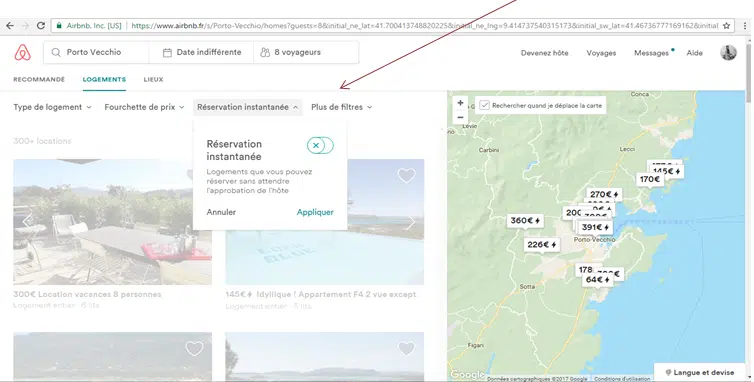The width and height of the screenshot is (754, 382).
Task: Open the Chrome three-dot menu
Action: click(744, 25)
